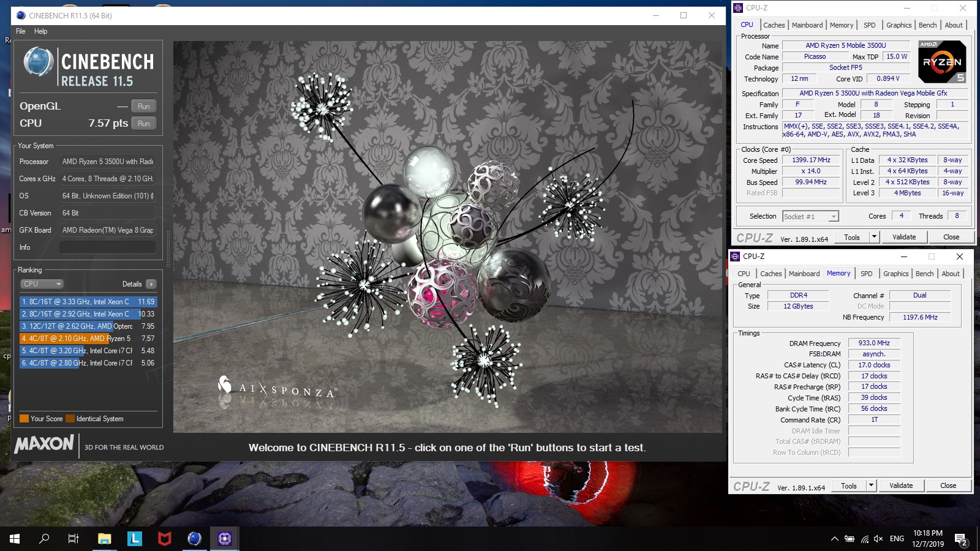
Task: Click the Ryzen 5 logo in CPU-Z
Action: click(942, 61)
